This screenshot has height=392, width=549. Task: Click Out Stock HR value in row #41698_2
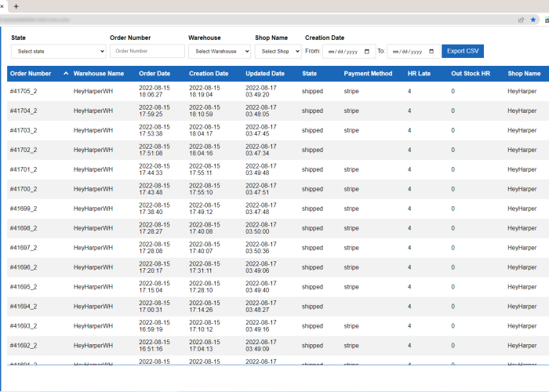tap(453, 229)
